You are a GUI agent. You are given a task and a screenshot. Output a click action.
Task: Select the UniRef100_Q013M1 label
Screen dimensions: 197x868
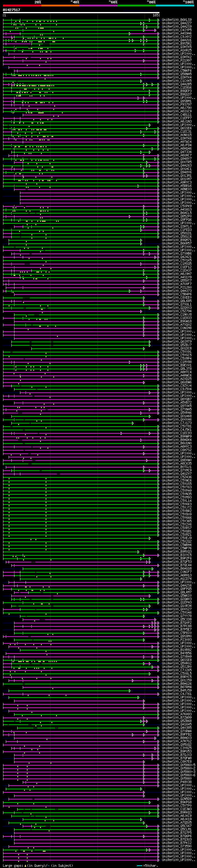coord(177,176)
